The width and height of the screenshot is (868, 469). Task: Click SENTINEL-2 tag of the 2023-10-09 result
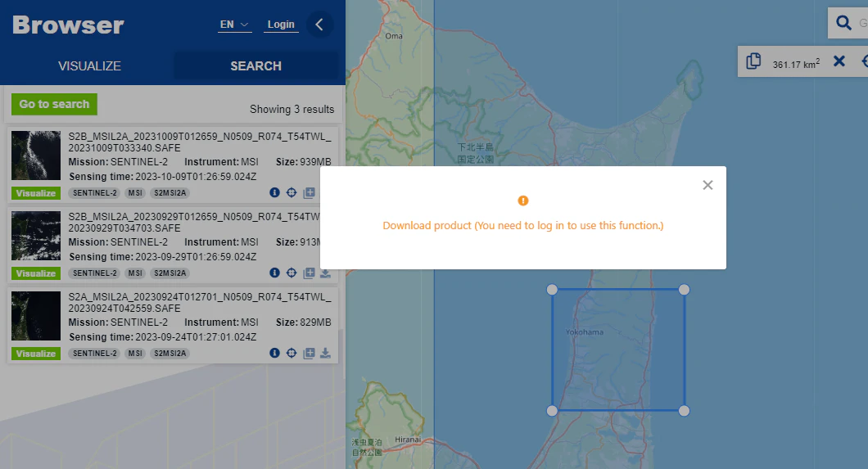pyautogui.click(x=95, y=193)
